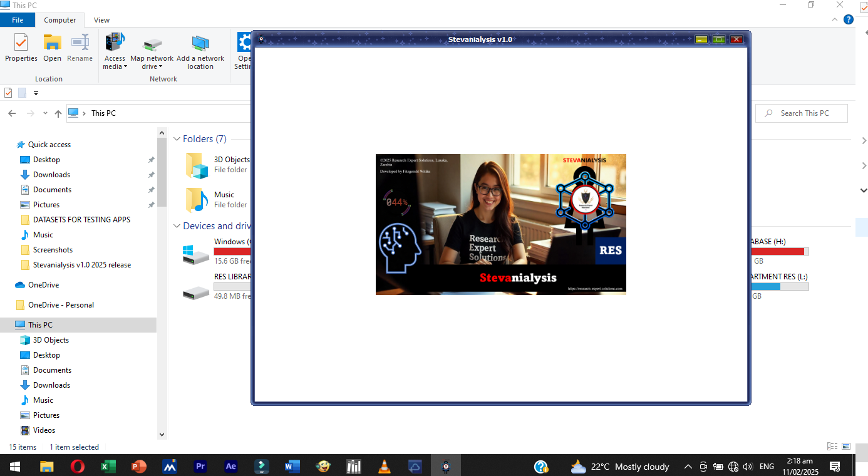Viewport: 868px width, 476px height.
Task: Collapse the ribbon with the chevron
Action: [x=836, y=20]
